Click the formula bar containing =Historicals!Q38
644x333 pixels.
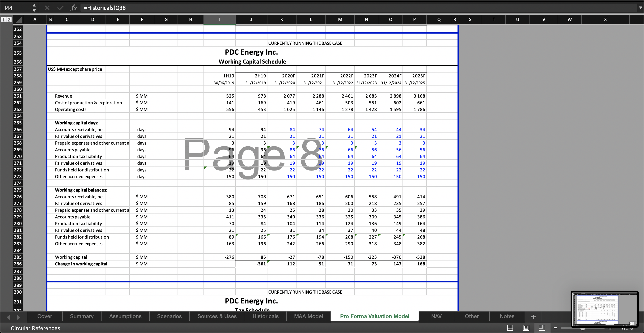(359, 8)
